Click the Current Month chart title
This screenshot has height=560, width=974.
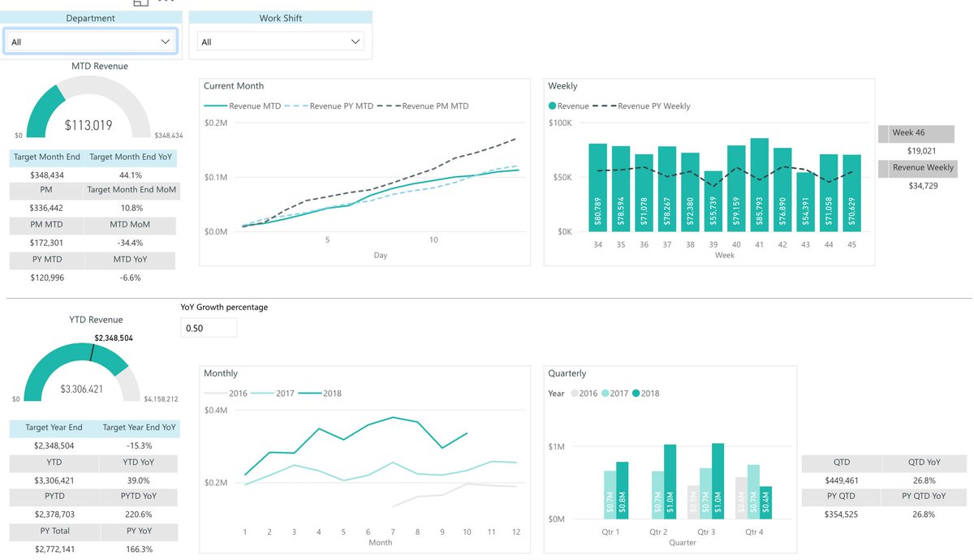coord(235,85)
